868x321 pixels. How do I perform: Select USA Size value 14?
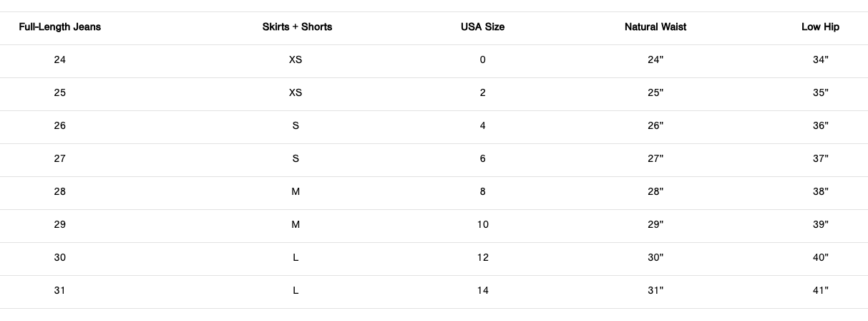tap(482, 291)
